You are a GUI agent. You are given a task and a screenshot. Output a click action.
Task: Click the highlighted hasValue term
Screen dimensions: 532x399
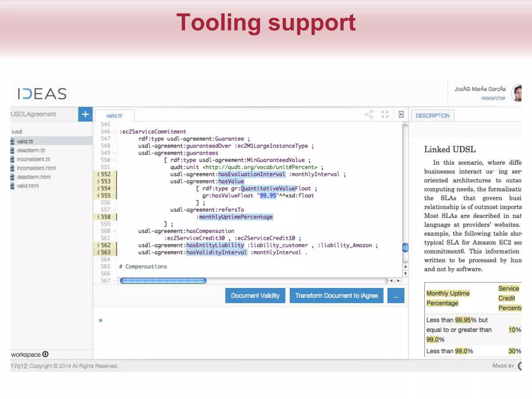(x=231, y=181)
